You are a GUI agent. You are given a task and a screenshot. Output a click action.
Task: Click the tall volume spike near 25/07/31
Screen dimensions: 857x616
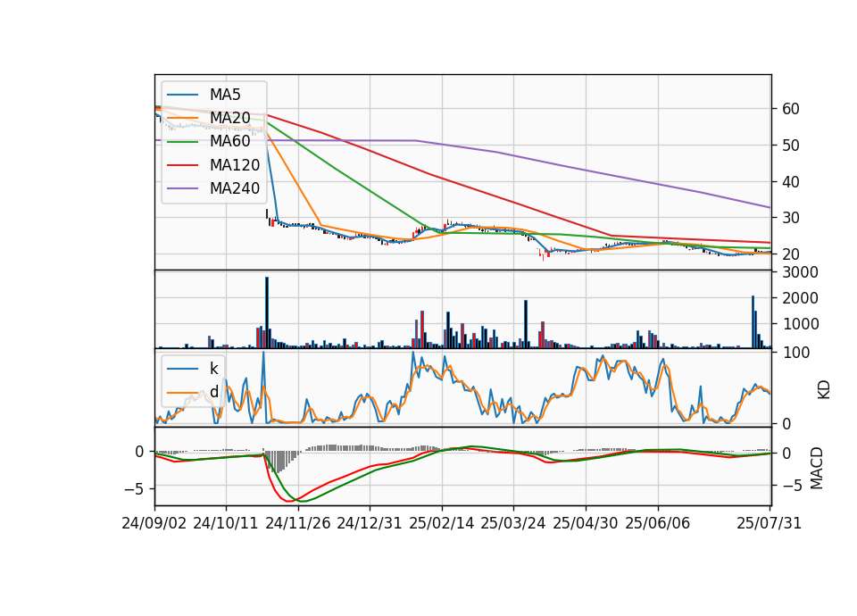pos(753,322)
